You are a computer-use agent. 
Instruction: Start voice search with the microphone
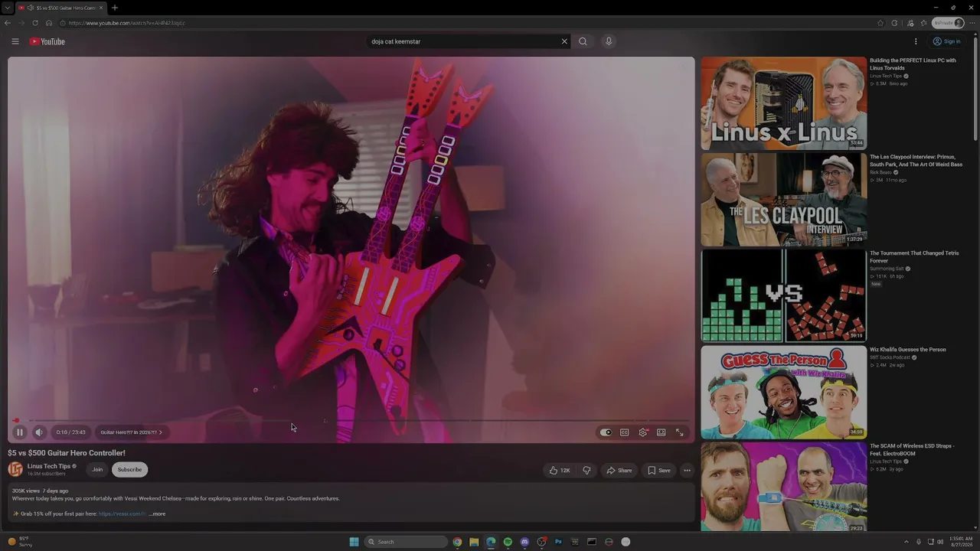(x=609, y=41)
